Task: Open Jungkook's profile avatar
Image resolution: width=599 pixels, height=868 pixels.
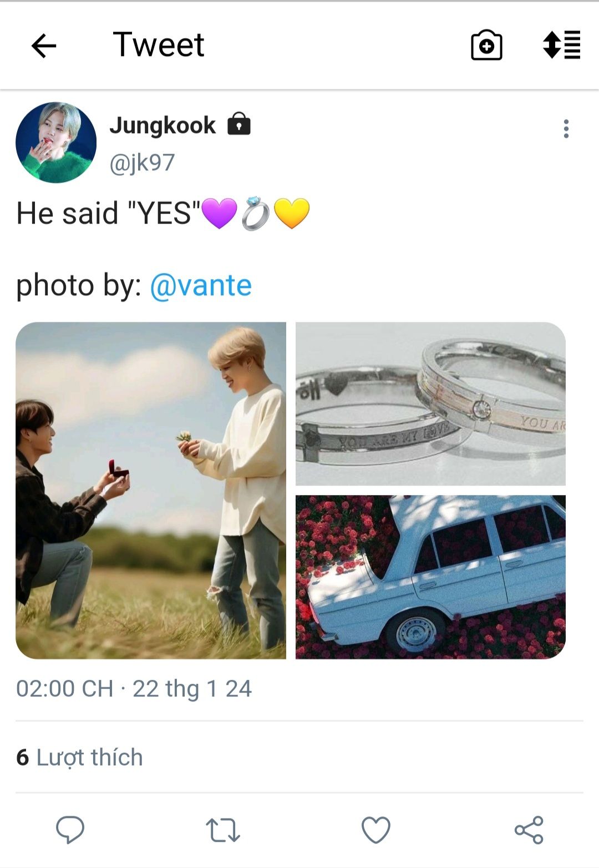Action: pos(56,143)
